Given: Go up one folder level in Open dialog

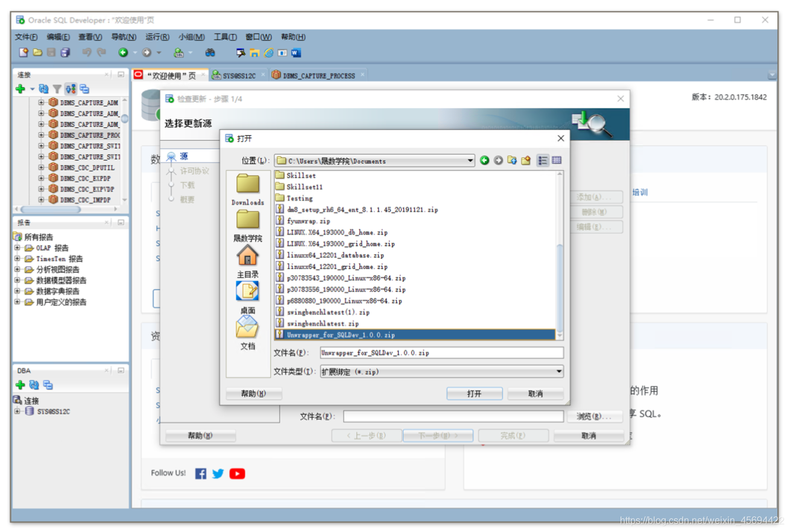Looking at the screenshot, I should 512,160.
